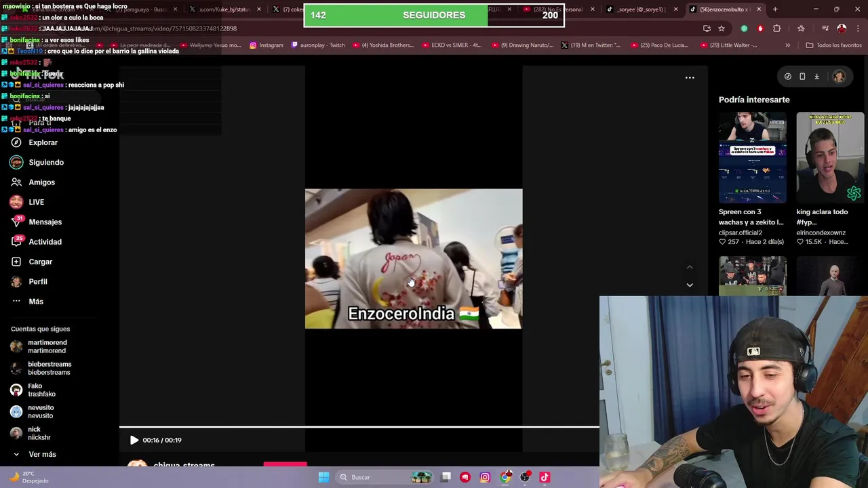The width and height of the screenshot is (868, 488).
Task: Open ECKO vs SIMER bookmark
Action: tap(451, 45)
